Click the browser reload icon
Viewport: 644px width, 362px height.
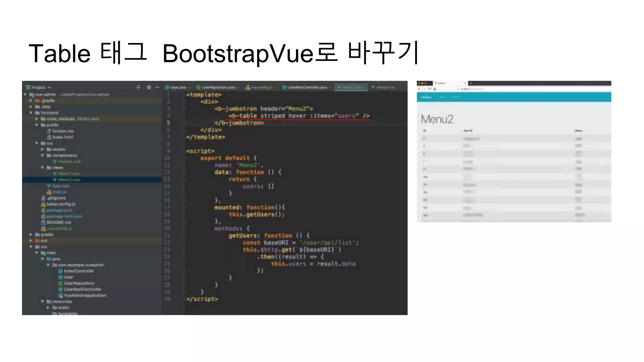pyautogui.click(x=430, y=89)
